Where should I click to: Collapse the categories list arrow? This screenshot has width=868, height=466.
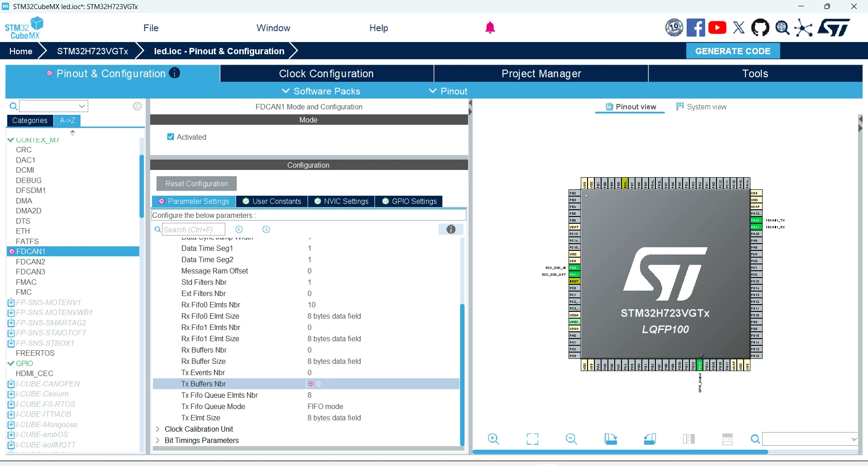(72, 132)
